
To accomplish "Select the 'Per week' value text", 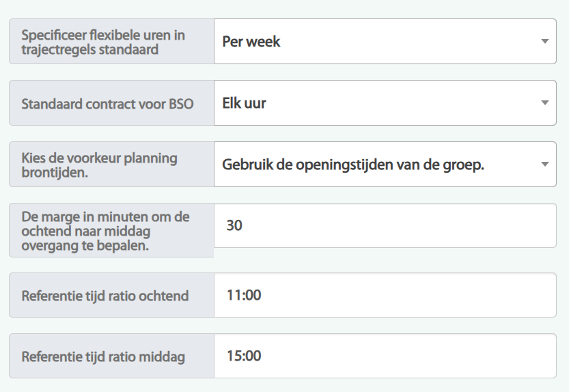I will click(x=251, y=42).
